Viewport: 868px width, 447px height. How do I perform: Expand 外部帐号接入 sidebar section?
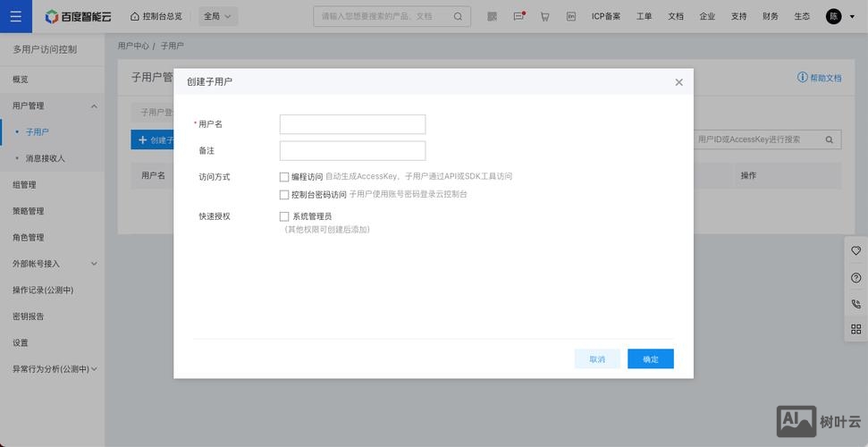tap(52, 264)
